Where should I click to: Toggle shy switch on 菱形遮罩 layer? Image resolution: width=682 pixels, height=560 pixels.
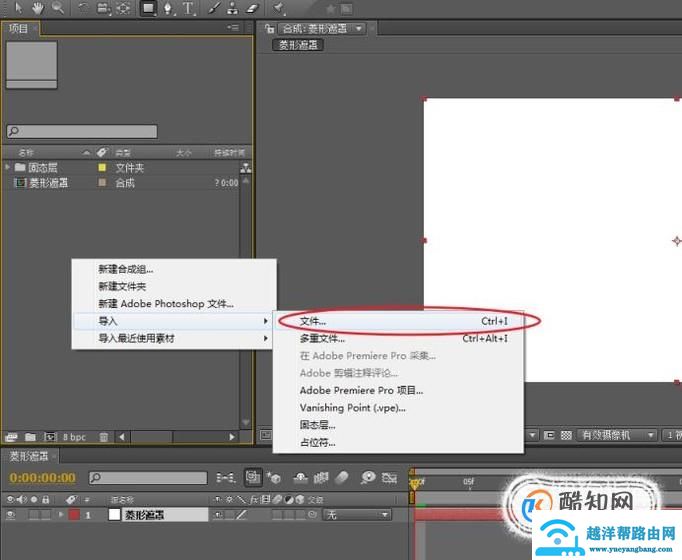click(218, 515)
